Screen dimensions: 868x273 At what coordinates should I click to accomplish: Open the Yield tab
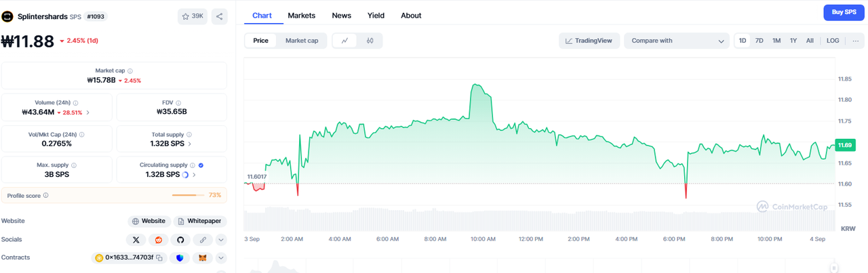pyautogui.click(x=376, y=15)
